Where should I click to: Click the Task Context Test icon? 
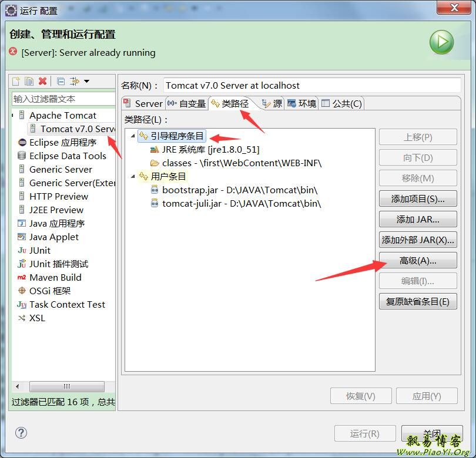coord(22,304)
